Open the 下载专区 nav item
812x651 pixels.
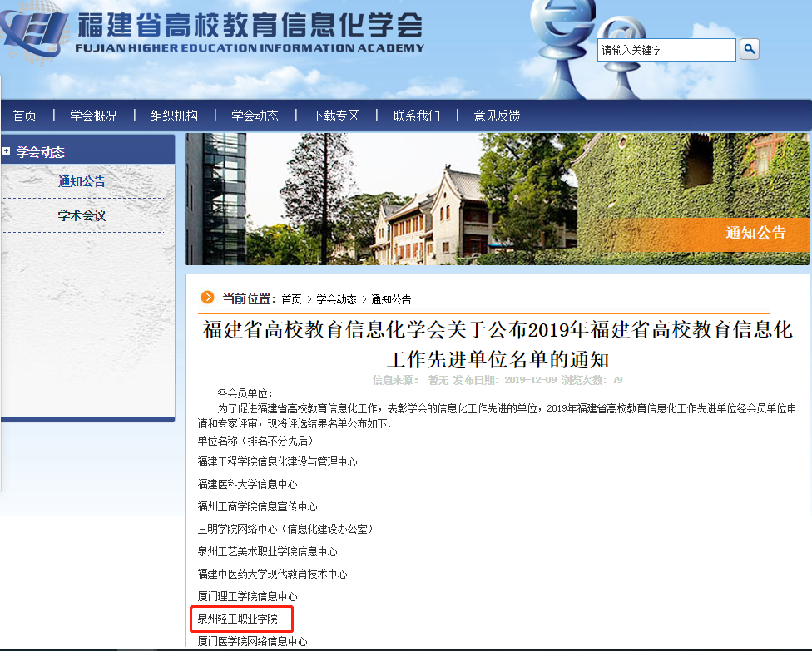[335, 116]
